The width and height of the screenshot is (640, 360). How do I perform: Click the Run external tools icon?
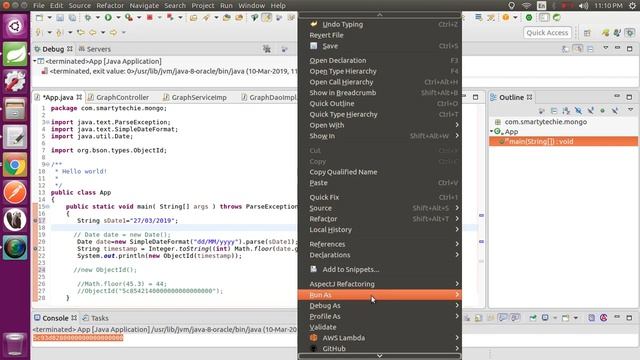129,18
